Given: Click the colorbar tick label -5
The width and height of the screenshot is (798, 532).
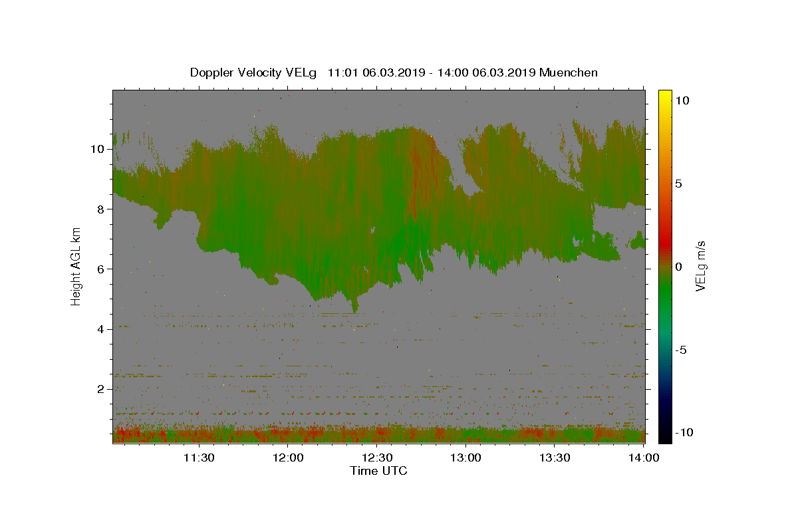Looking at the screenshot, I should 680,350.
